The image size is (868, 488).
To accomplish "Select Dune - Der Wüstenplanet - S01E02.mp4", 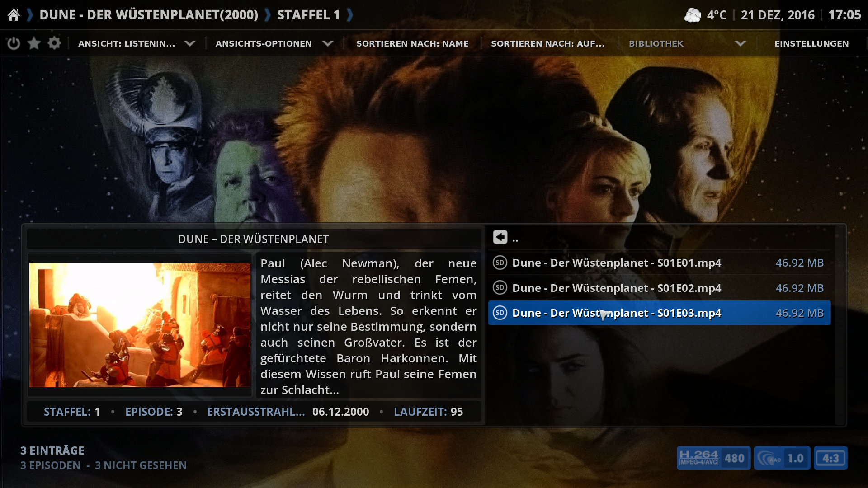I will click(659, 288).
